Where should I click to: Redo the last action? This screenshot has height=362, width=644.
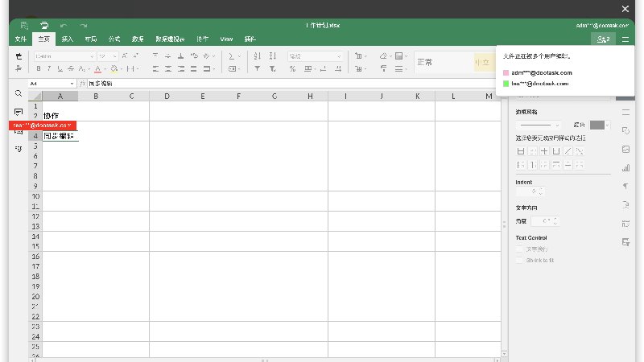[84, 26]
